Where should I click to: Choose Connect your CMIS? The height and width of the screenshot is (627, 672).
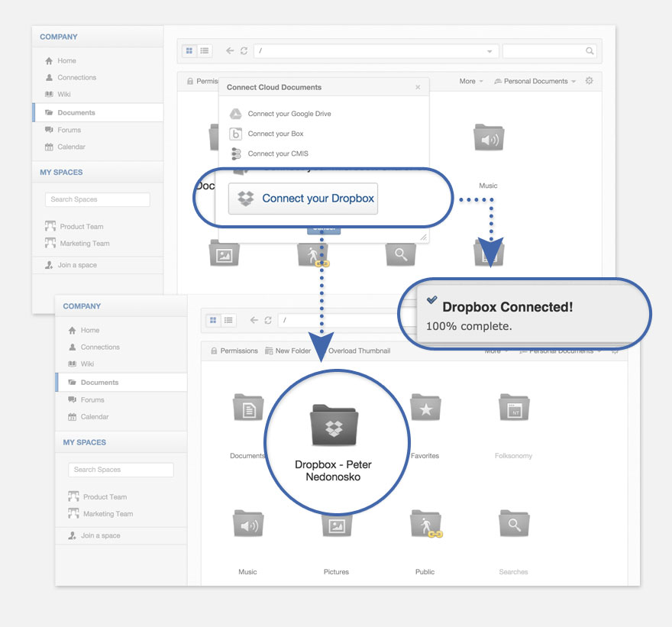[269, 154]
